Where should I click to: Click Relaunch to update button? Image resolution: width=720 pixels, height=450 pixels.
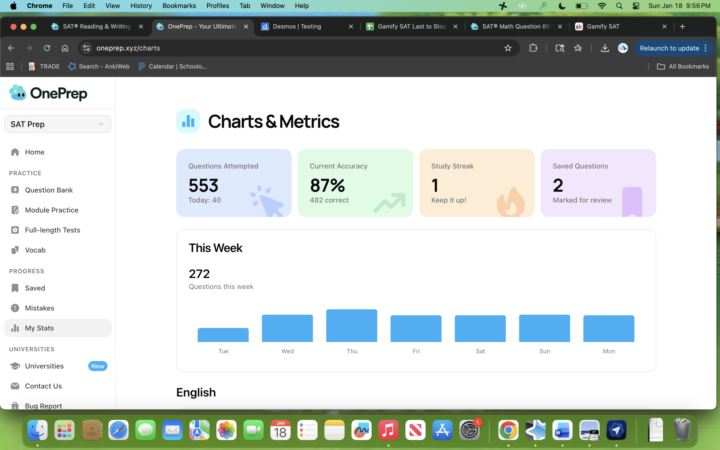668,48
